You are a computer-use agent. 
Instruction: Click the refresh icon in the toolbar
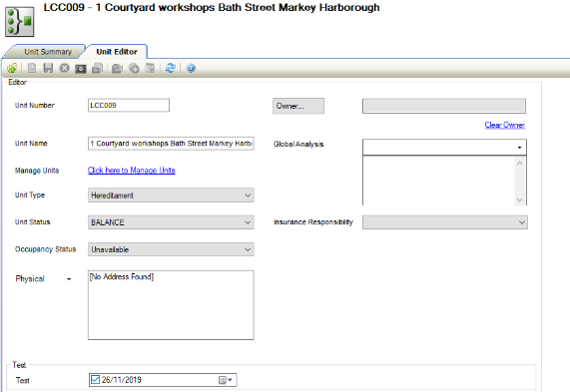[171, 68]
